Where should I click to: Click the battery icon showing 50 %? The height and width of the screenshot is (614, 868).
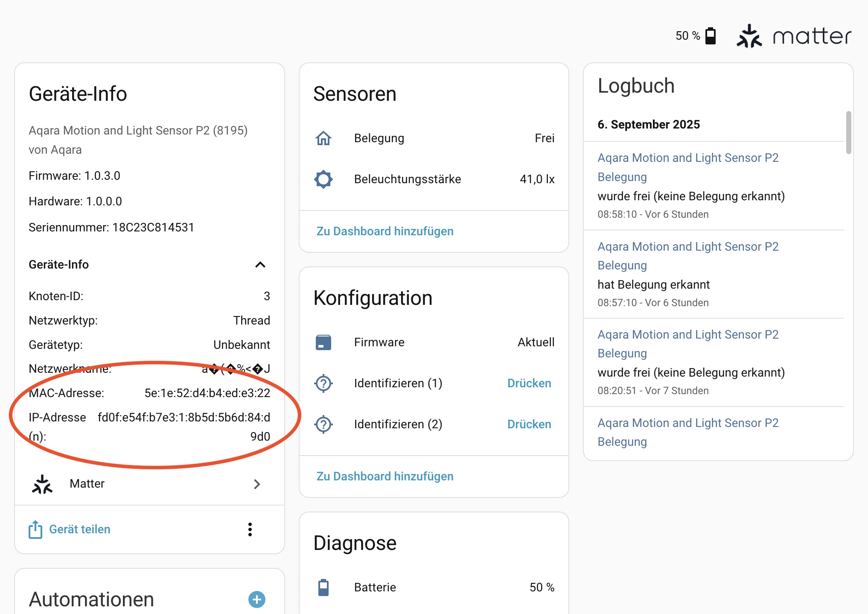(x=711, y=36)
